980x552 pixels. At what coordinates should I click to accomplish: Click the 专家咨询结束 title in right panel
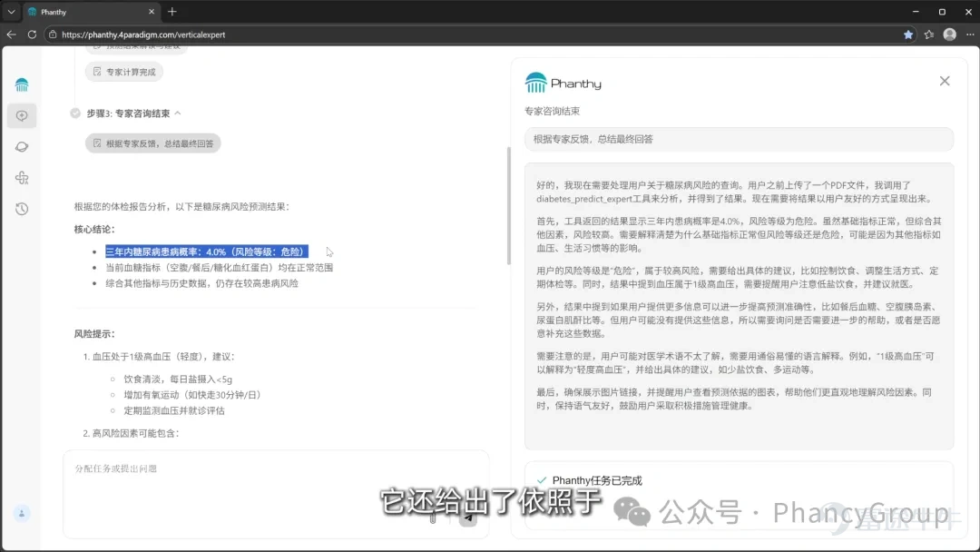553,111
